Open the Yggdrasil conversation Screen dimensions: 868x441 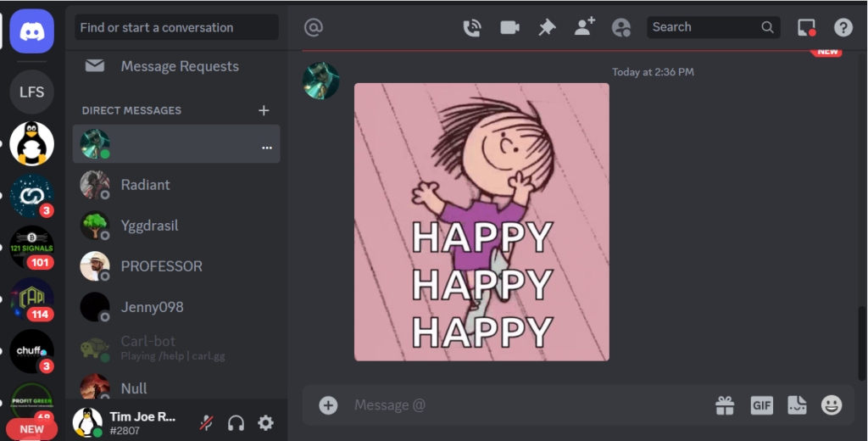[x=176, y=226]
